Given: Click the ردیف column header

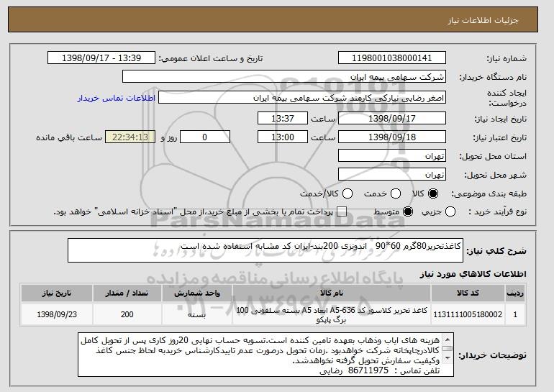Looking at the screenshot, I should (x=515, y=293).
